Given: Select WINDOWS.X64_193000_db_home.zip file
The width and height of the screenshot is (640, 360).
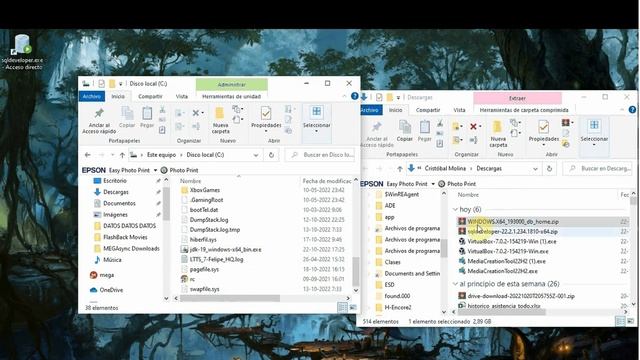Looking at the screenshot, I should point(513,222).
